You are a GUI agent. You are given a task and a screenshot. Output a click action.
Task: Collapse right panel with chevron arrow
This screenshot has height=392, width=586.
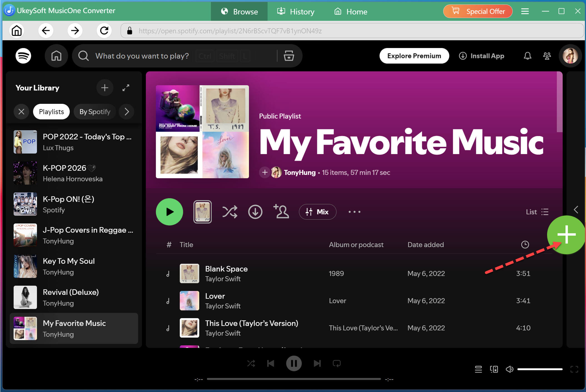tap(576, 210)
